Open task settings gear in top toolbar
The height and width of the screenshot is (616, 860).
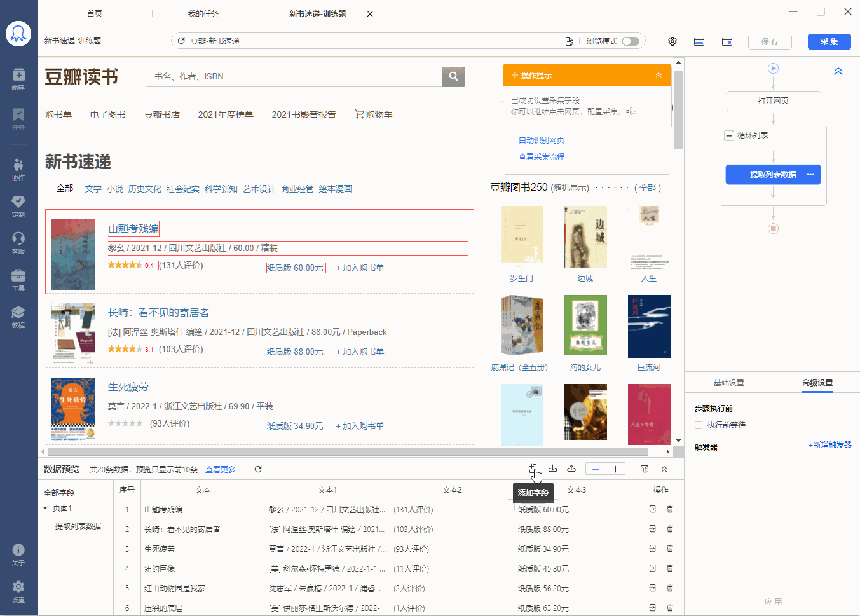click(672, 41)
